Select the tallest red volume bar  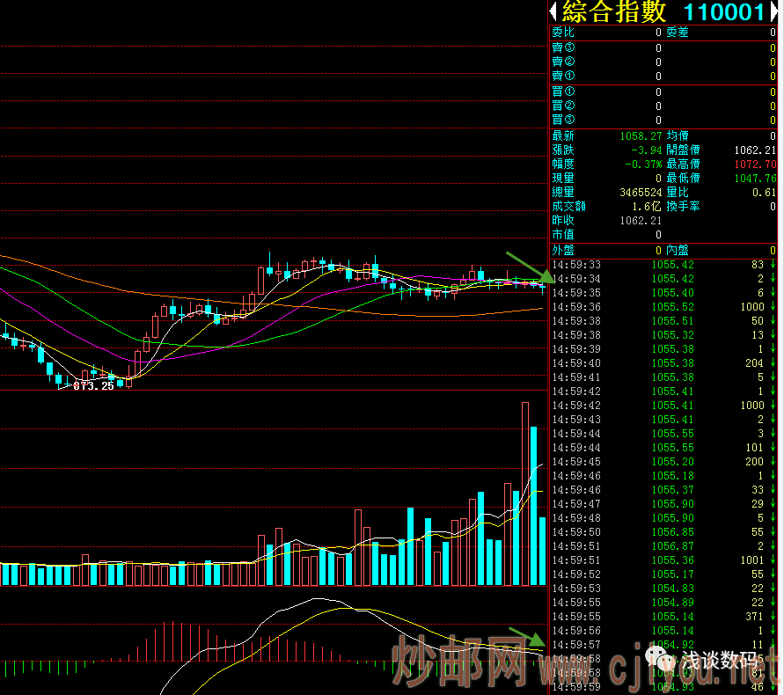(525, 494)
